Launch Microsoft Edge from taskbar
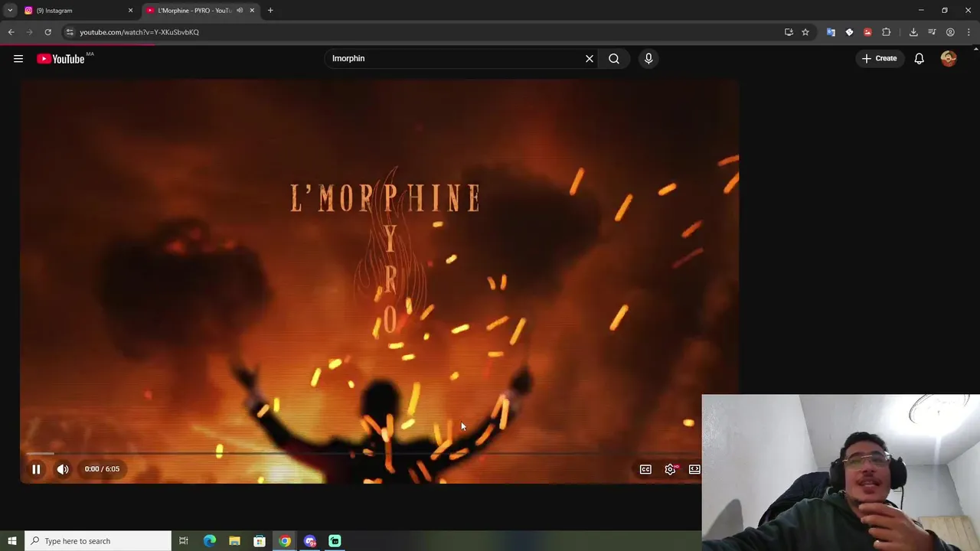The height and width of the screenshot is (551, 980). click(209, 541)
